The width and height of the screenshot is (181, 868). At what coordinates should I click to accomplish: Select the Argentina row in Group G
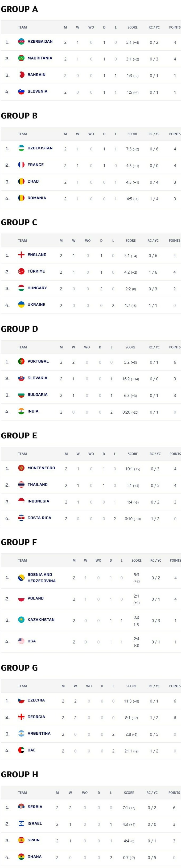[x=90, y=734]
